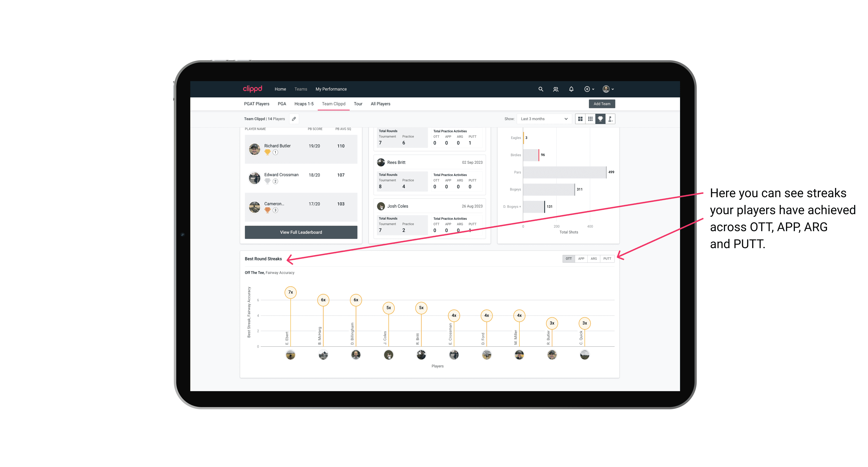Click the search icon in top nav

click(540, 89)
